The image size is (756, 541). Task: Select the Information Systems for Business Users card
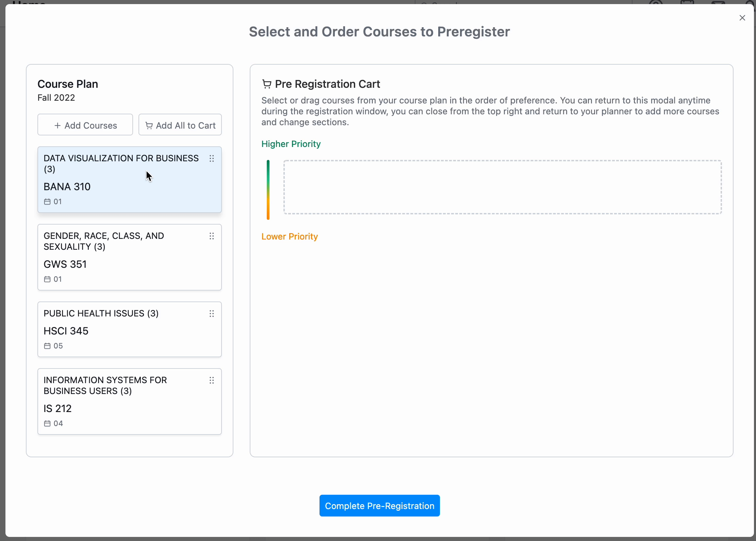129,401
